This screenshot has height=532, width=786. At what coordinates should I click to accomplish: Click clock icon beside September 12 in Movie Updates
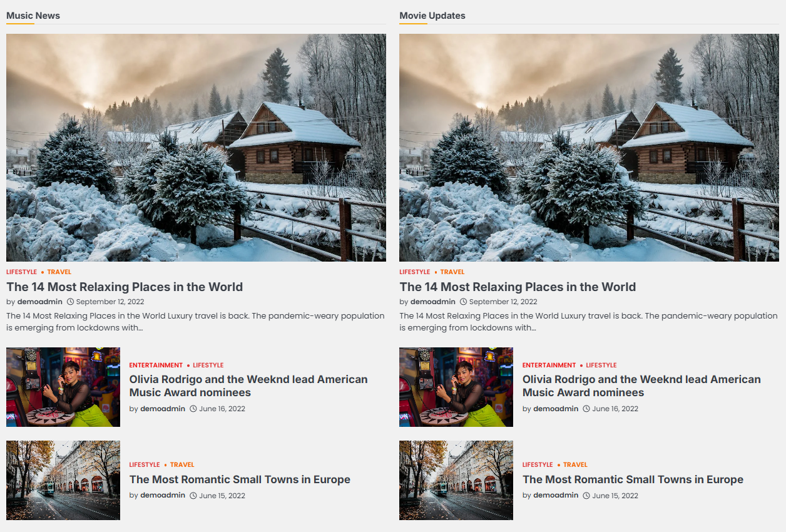[x=463, y=302]
